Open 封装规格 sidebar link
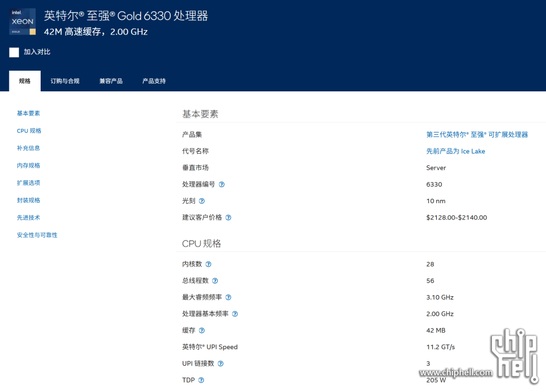This screenshot has width=546, height=392. point(28,200)
